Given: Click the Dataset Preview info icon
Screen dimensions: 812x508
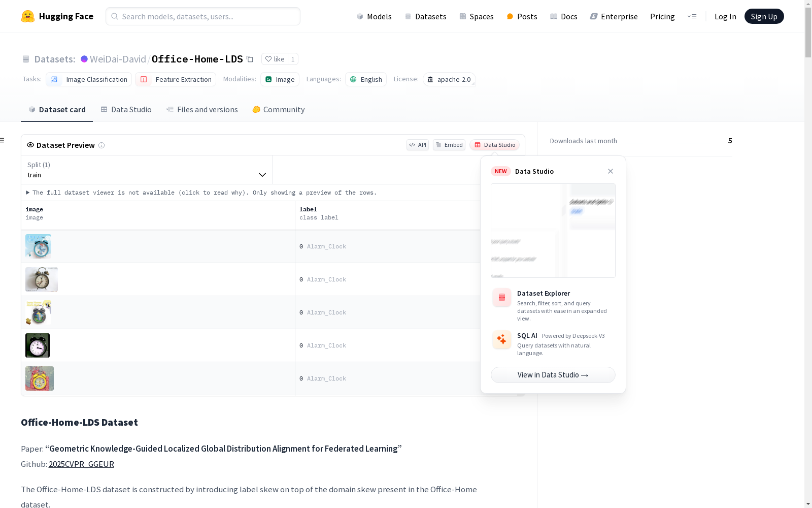Looking at the screenshot, I should 101,145.
